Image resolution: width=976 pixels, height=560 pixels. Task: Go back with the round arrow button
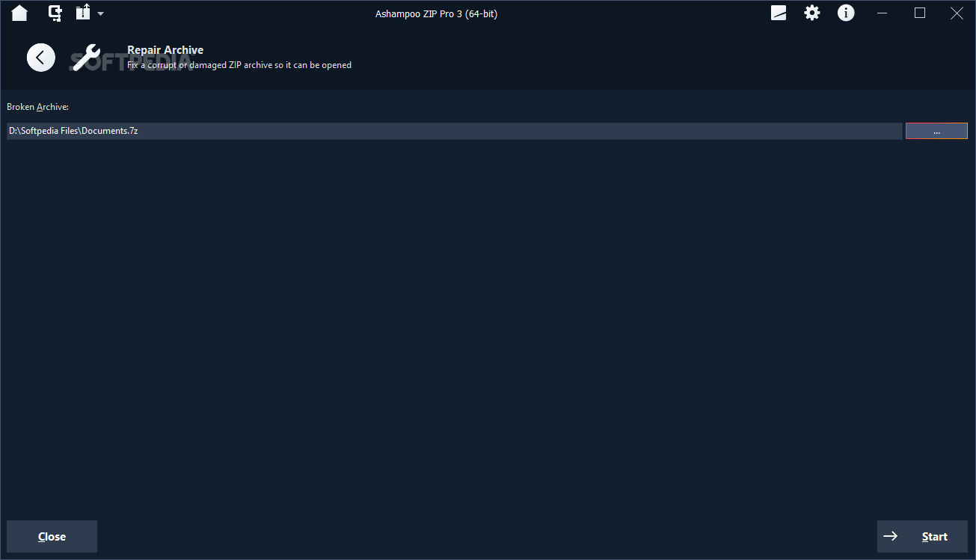(41, 58)
